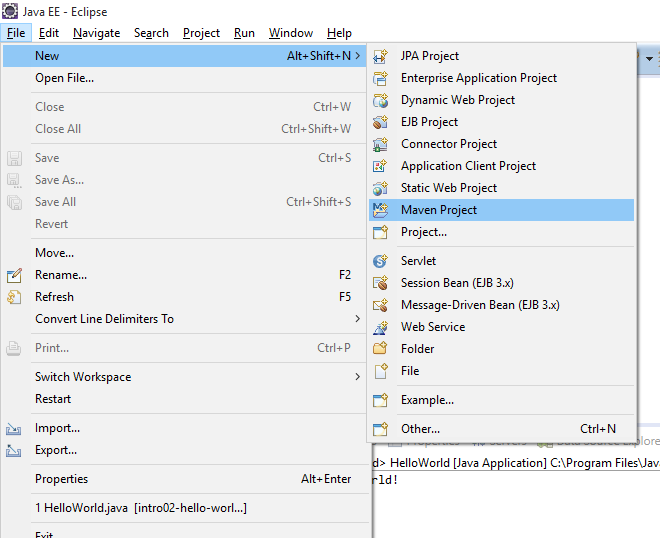This screenshot has width=660, height=538.
Task: Click the Print printer icon
Action: [13, 348]
